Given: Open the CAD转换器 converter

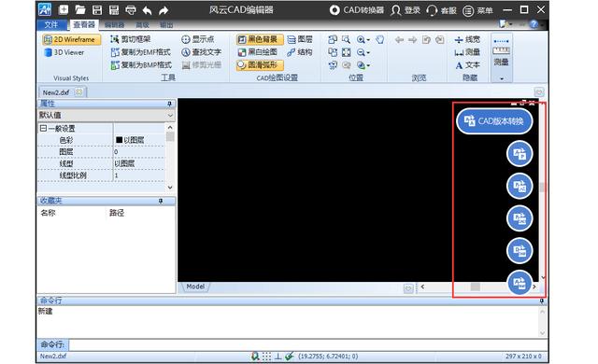Looking at the screenshot, I should tap(357, 10).
